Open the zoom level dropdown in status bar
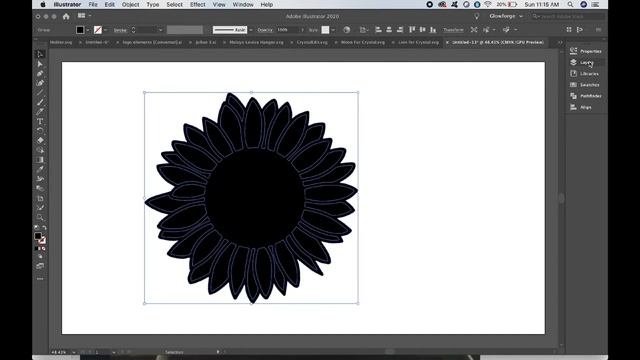640x360 pixels. pos(73,352)
